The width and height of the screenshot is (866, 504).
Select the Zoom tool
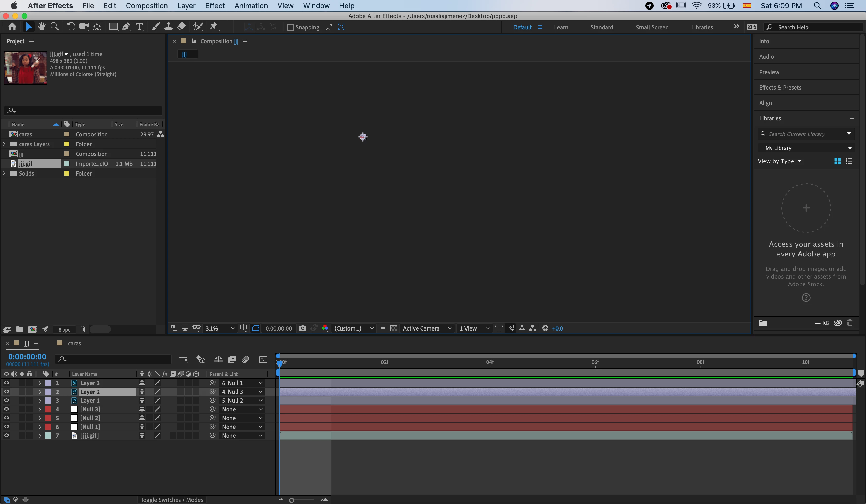[x=54, y=27]
